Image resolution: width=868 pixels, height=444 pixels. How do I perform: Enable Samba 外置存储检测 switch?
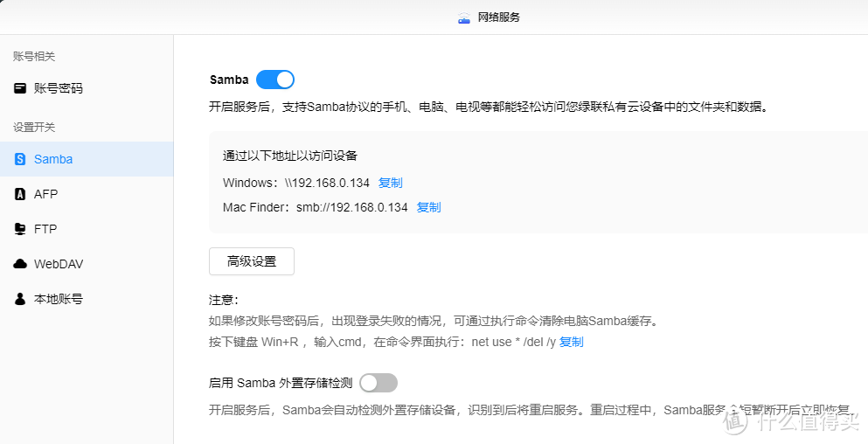(x=378, y=383)
